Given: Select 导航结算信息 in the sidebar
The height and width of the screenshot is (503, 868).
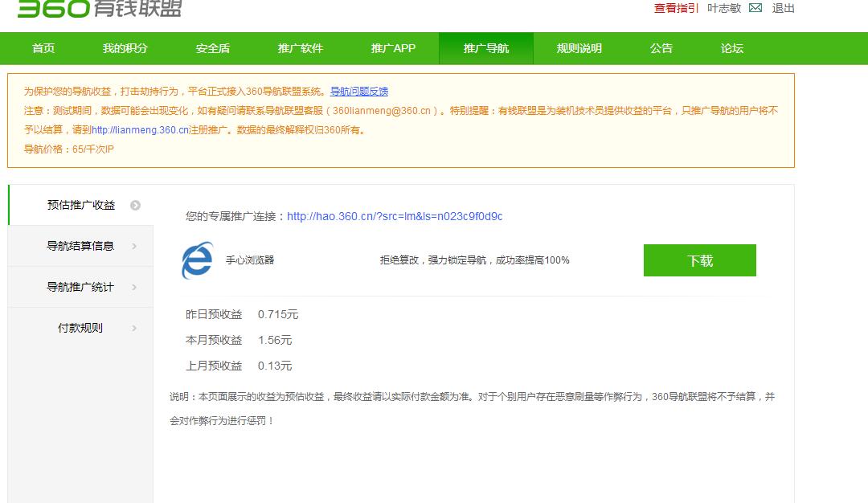Looking at the screenshot, I should pos(80,246).
